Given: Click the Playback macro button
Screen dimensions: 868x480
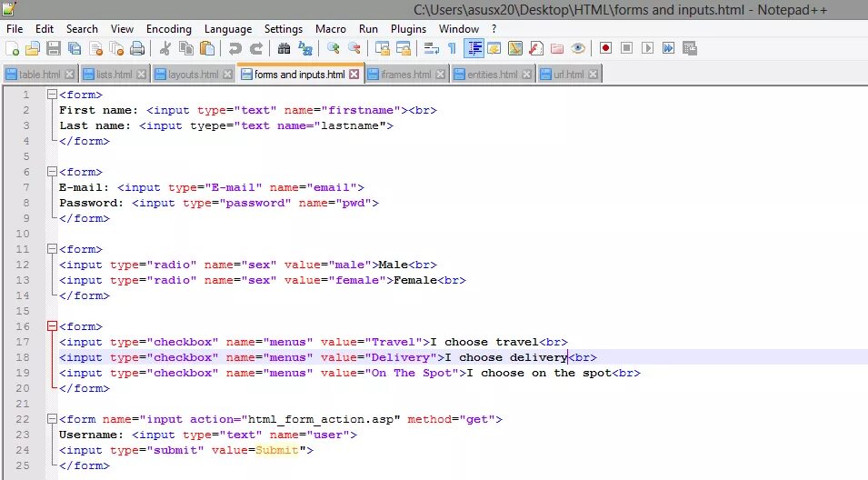Looking at the screenshot, I should click(648, 49).
